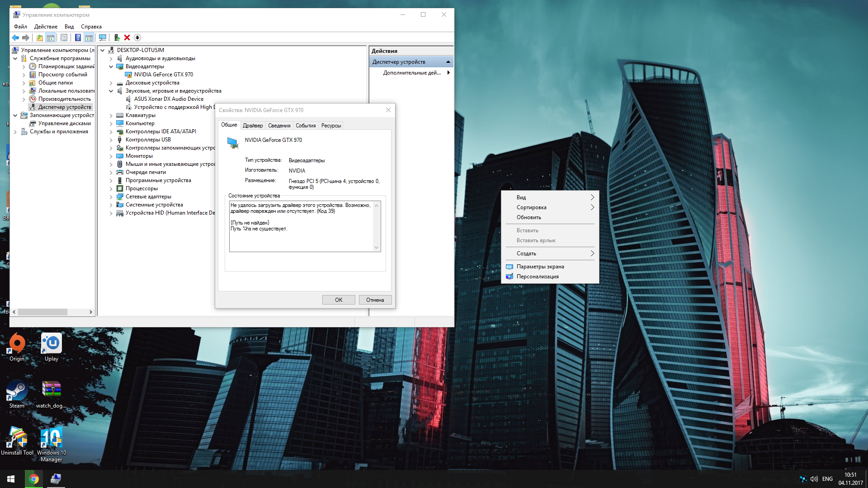Collapse the Диспетчер устройств actions section
868x488 pixels.
pyautogui.click(x=448, y=62)
